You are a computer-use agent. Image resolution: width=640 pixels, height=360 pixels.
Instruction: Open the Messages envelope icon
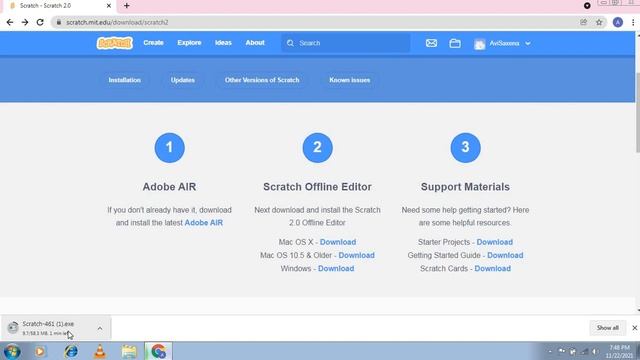tap(431, 43)
